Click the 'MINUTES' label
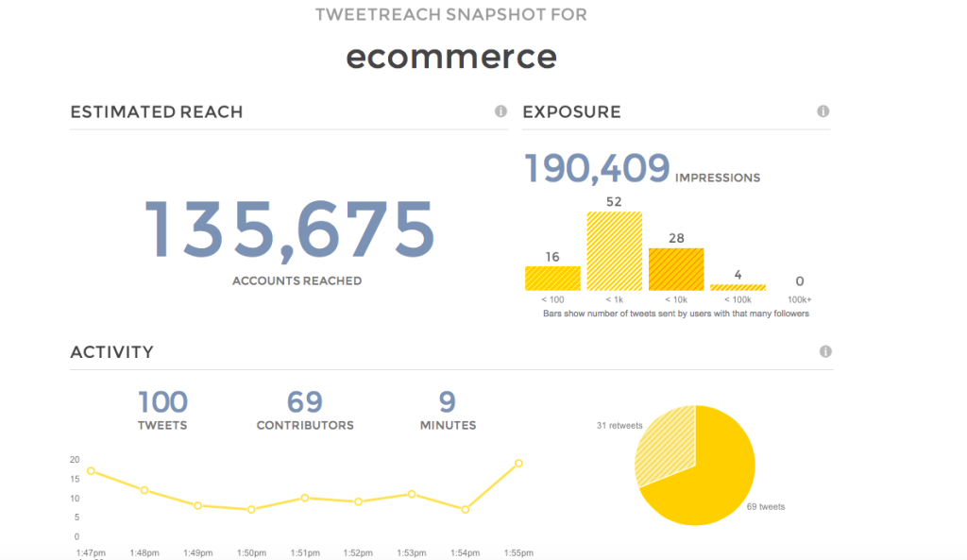Screen dimensions: 967x560 [x=449, y=426]
